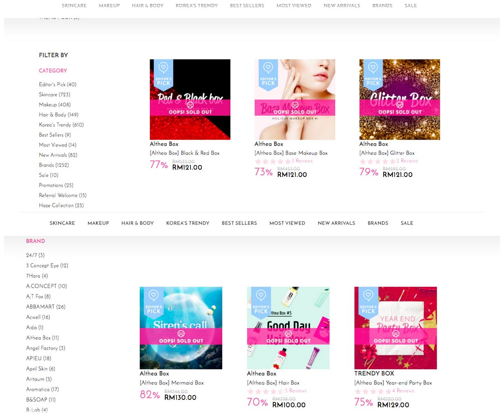Screen dimensions: 504x420
Task: Open Good Day Hair Box image
Action: coord(288,328)
